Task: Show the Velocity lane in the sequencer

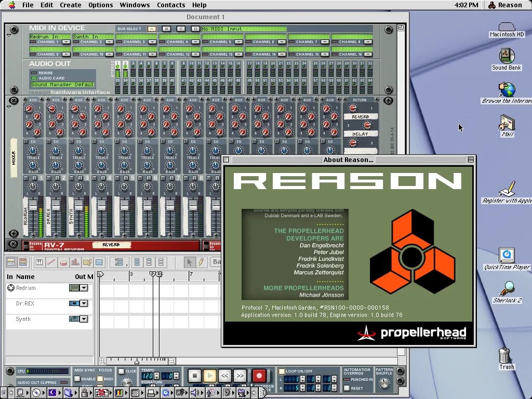Action: point(75,263)
